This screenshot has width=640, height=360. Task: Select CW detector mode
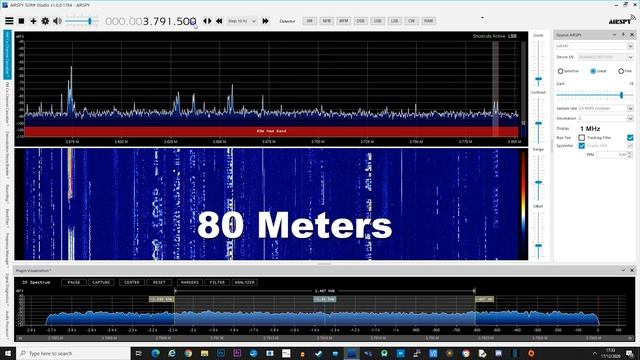411,21
